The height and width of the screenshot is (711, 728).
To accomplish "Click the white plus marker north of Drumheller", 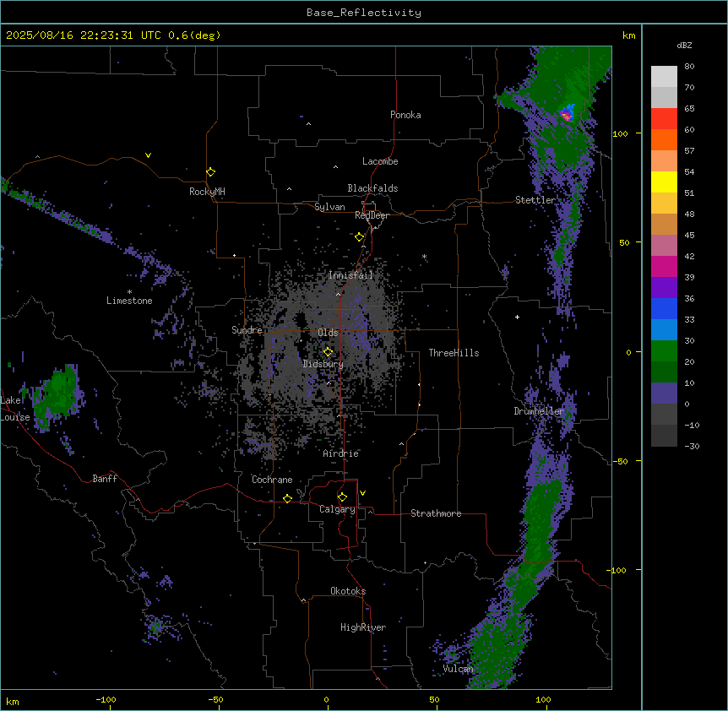I will pos(517,317).
